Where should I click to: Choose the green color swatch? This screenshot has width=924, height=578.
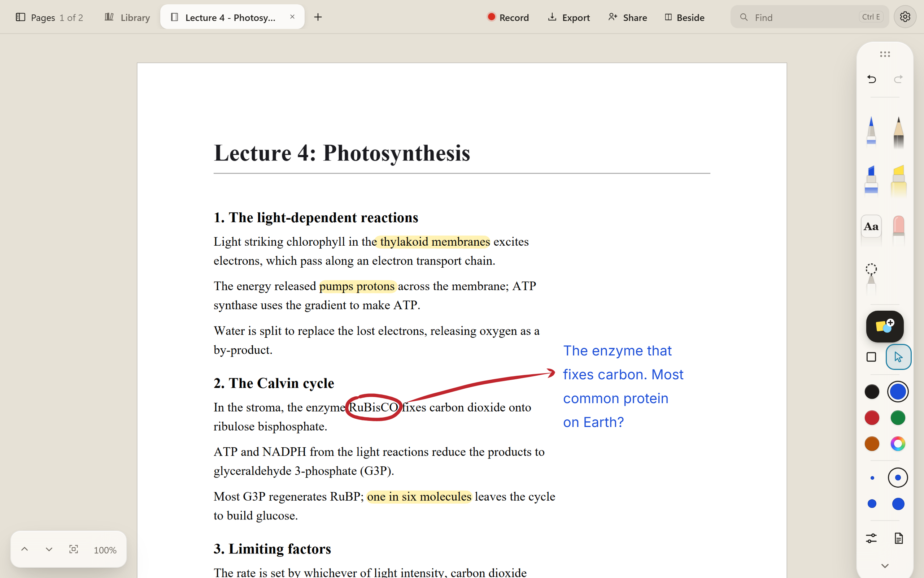(x=898, y=418)
